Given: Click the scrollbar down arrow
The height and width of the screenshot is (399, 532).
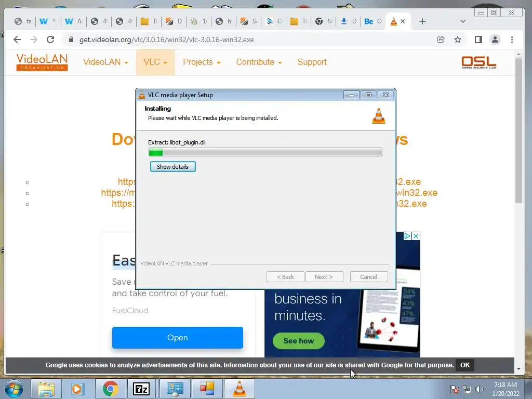Looking at the screenshot, I should pos(518,369).
